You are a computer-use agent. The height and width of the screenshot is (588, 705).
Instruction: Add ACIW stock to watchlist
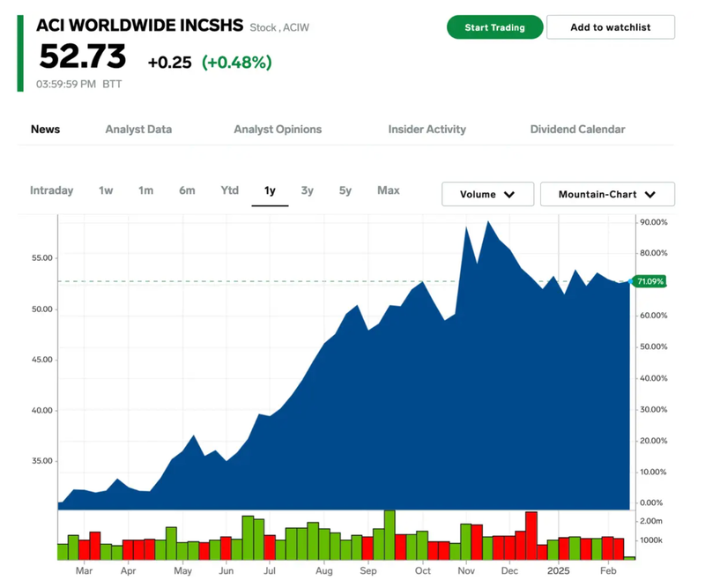[610, 27]
